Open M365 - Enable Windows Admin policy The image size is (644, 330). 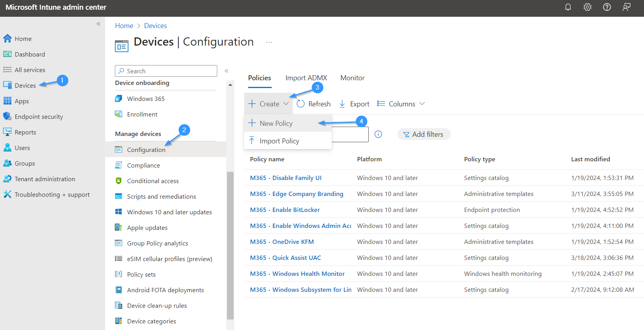click(x=301, y=226)
